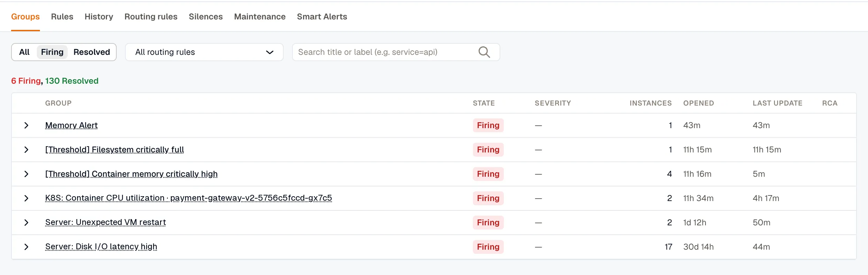Screen dimensions: 868x275
Task: Open the Routing rules tab
Action: click(151, 17)
